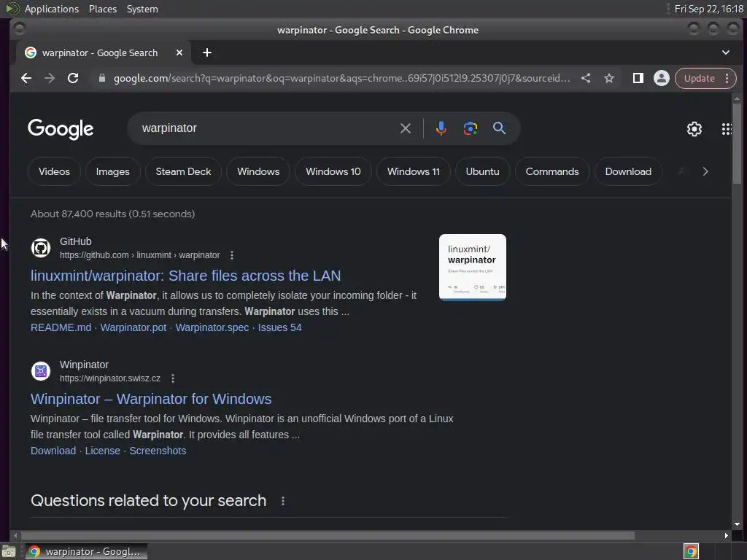The width and height of the screenshot is (747, 560).
Task: Click the Winpinator site favicon
Action: pyautogui.click(x=41, y=371)
